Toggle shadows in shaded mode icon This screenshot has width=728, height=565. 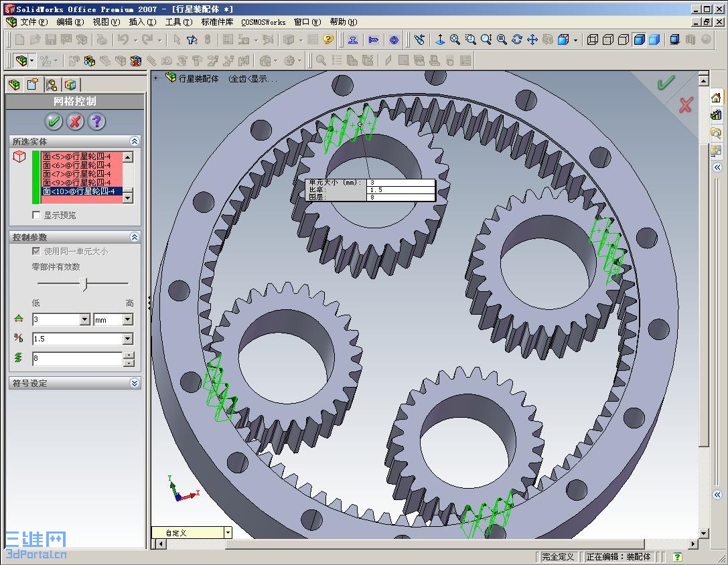point(674,40)
